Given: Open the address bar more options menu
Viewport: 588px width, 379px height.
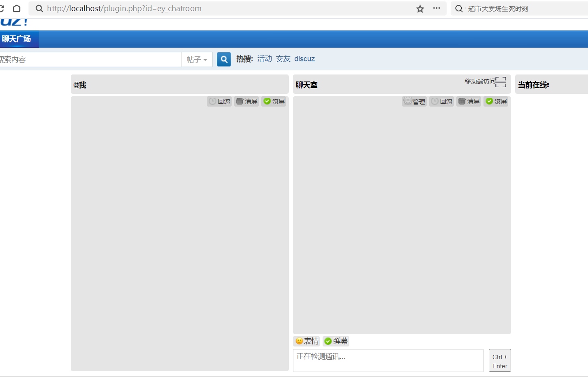Looking at the screenshot, I should pyautogui.click(x=437, y=8).
